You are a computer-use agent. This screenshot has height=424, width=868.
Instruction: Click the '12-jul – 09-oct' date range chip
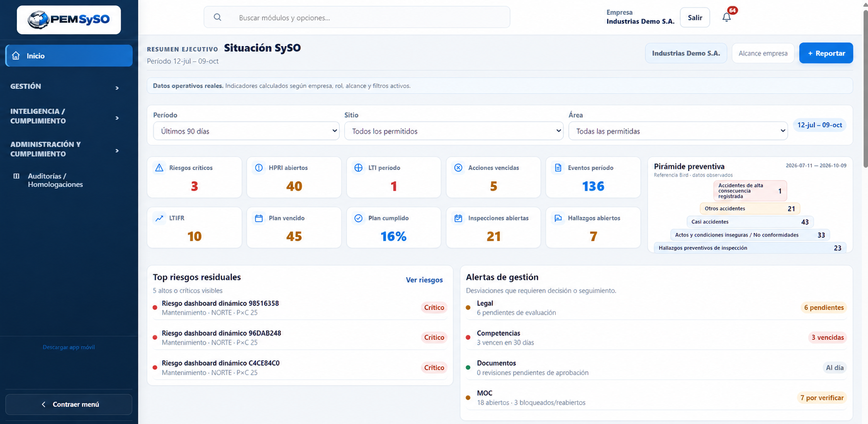(820, 125)
